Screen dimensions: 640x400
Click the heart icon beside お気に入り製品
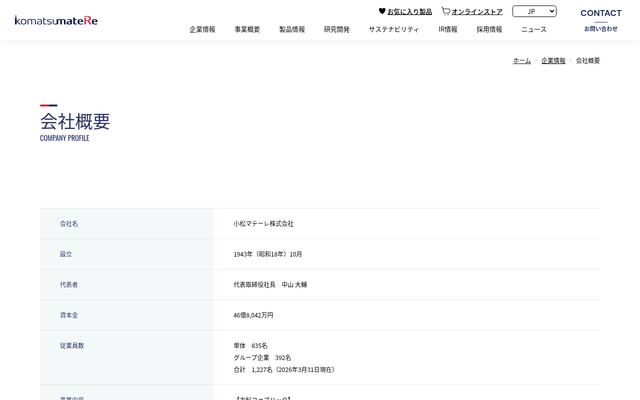382,11
